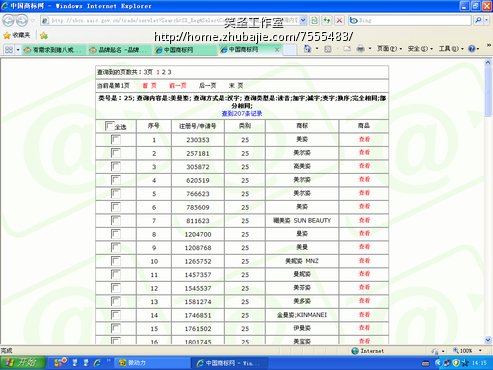
Task: Open the 页面(P) page menu
Action: 389,49
